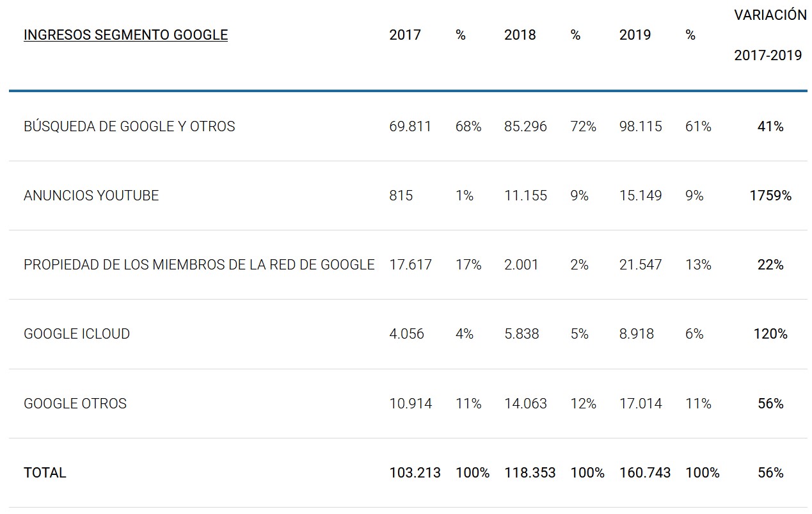Viewport: 812px width, 514px height.
Task: Click the ANUNCIOS YOUTUBE row label
Action: coord(91,196)
